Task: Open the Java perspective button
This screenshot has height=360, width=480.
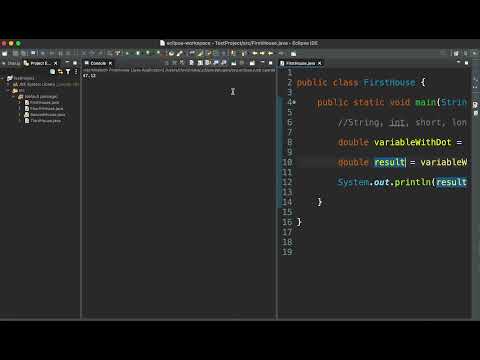Action: point(466,53)
